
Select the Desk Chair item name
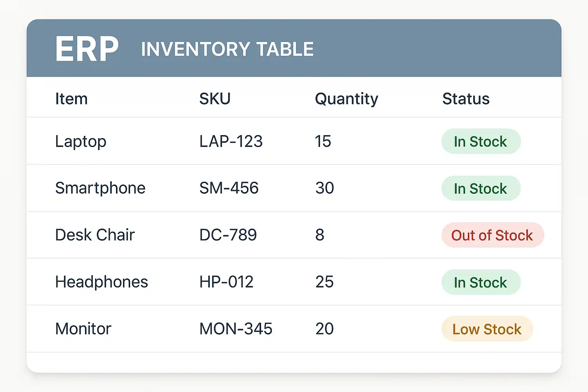click(95, 235)
